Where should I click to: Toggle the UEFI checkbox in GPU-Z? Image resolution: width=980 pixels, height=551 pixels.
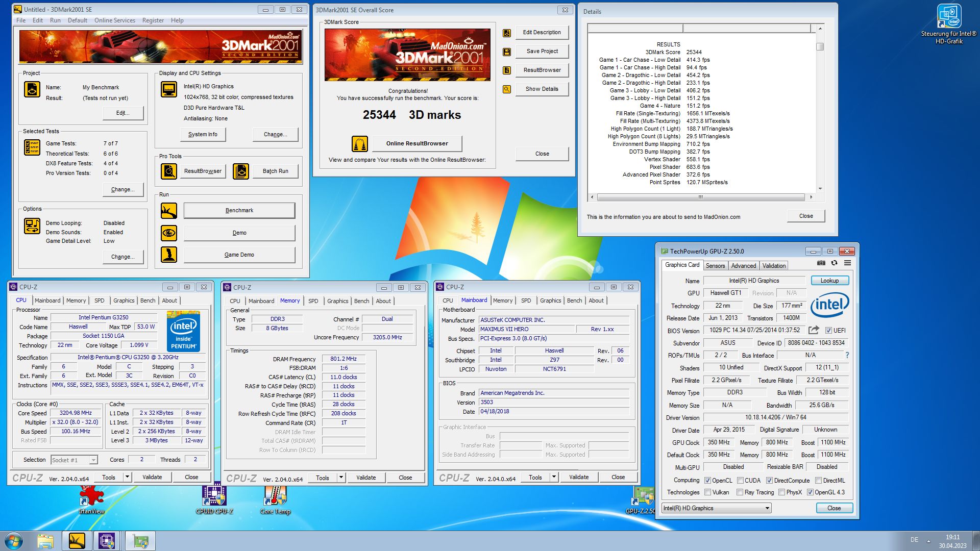pyautogui.click(x=828, y=330)
